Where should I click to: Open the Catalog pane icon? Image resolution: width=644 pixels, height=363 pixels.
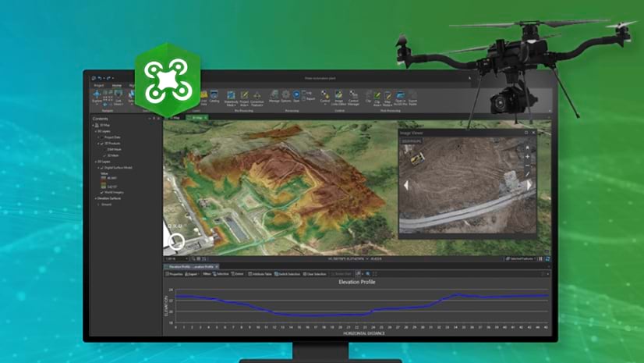pyautogui.click(x=214, y=96)
